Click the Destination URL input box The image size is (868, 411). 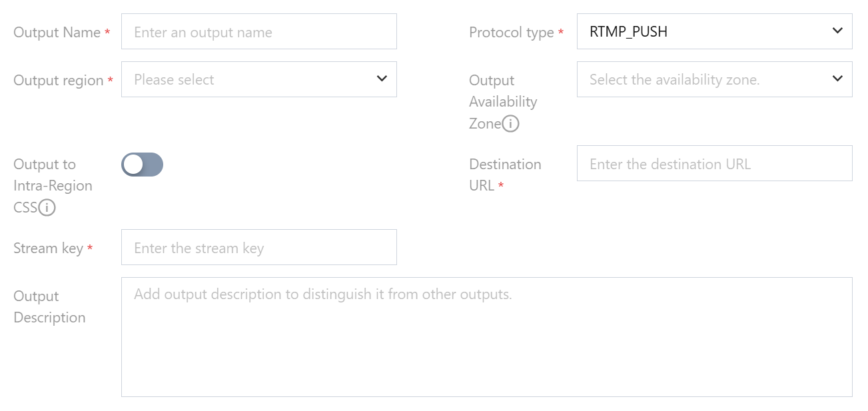coord(714,163)
